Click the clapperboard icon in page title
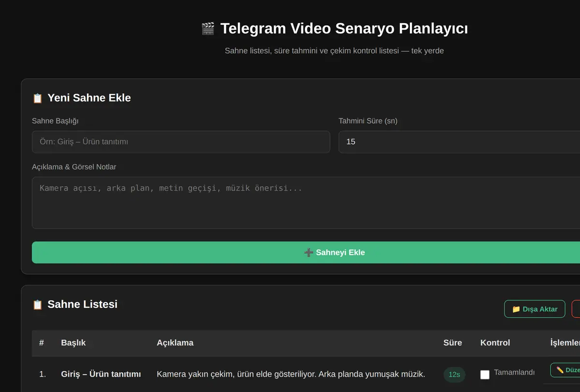Screen dimensions: 580x392 pyautogui.click(x=208, y=29)
